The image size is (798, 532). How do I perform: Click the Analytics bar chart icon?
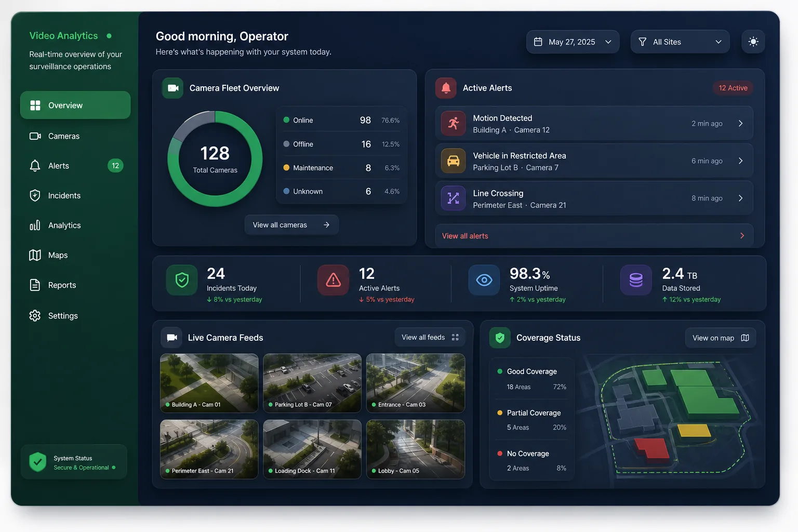click(35, 225)
